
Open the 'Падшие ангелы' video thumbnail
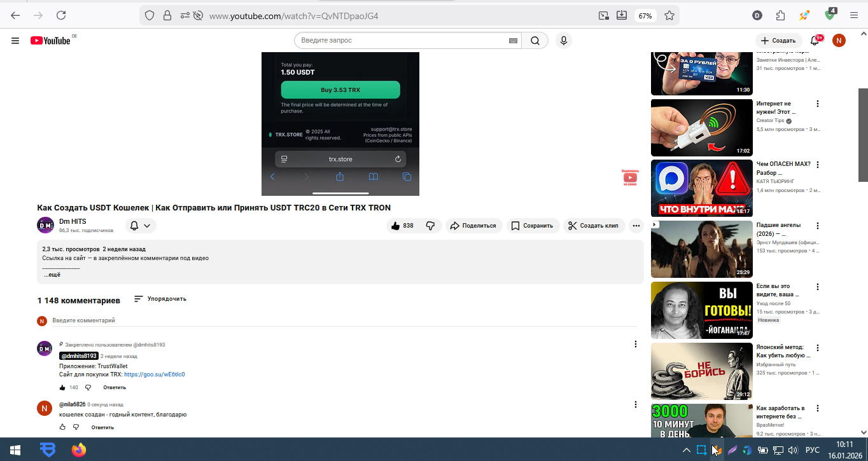pyautogui.click(x=701, y=249)
